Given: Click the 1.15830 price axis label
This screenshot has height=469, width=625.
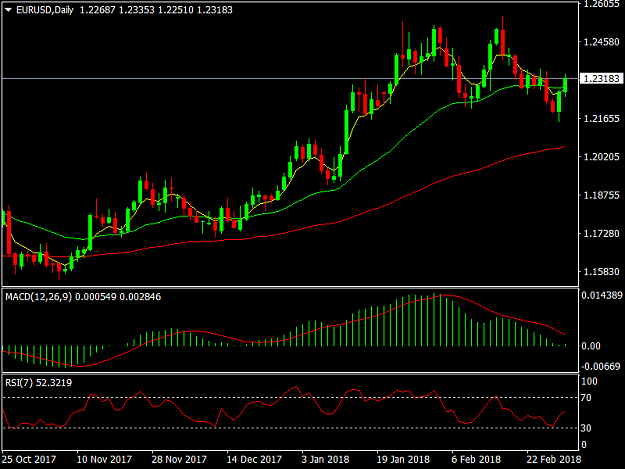Looking at the screenshot, I should tap(601, 272).
